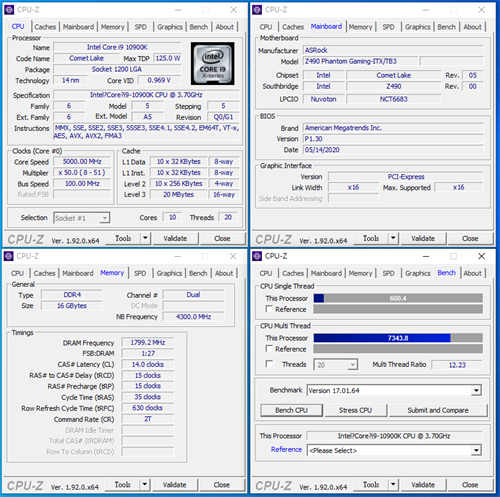Click the BIOS version P1.30 field

pyautogui.click(x=393, y=139)
